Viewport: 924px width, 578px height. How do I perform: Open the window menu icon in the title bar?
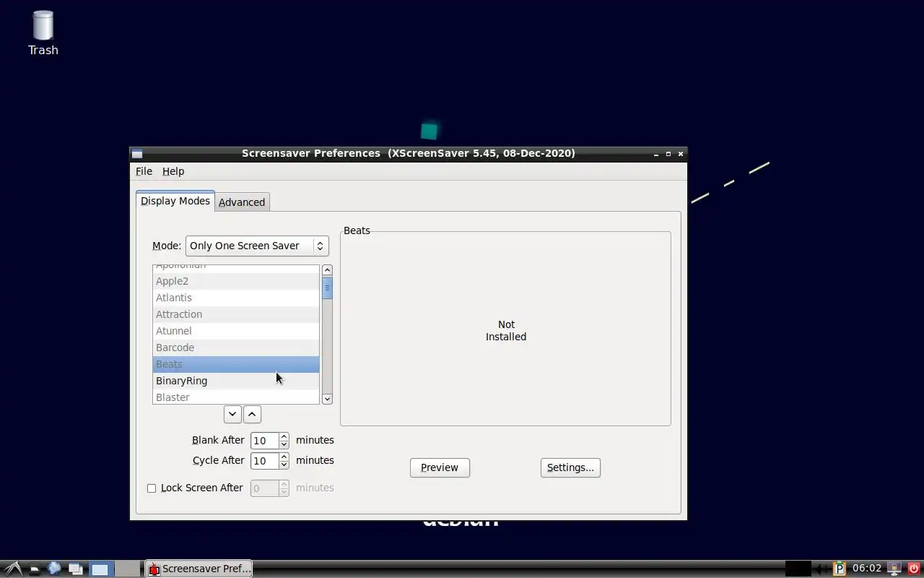(137, 153)
